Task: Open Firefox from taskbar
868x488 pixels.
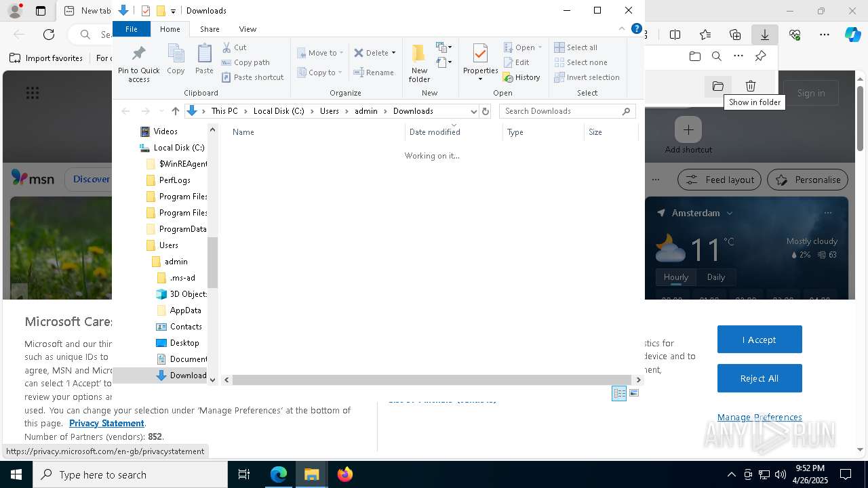Action: [344, 474]
